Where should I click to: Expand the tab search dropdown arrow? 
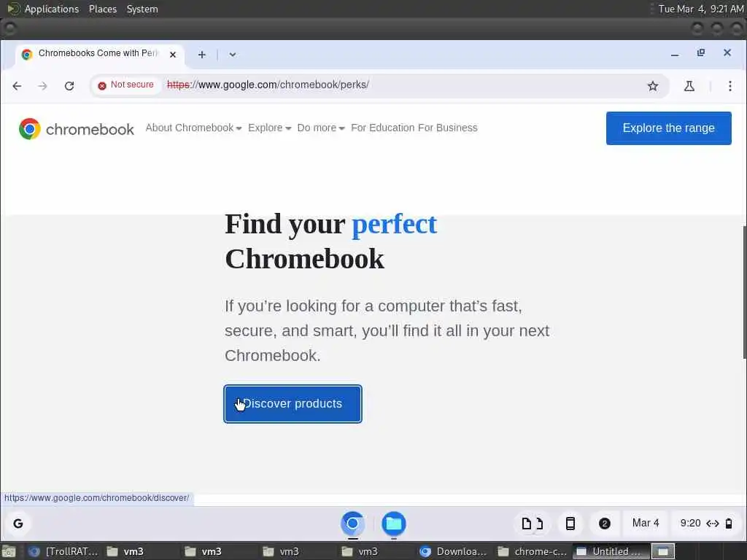(x=233, y=55)
